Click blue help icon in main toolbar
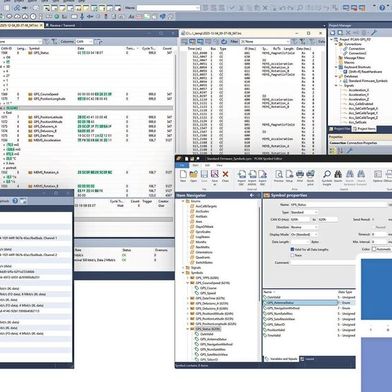Viewport: 392px width, 392px height. tap(382, 7)
